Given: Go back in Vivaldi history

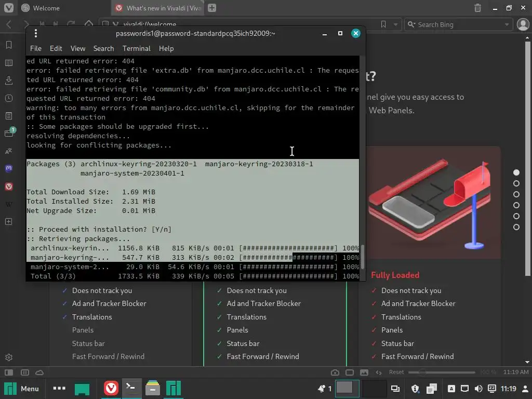Looking at the screenshot, I should [9, 24].
